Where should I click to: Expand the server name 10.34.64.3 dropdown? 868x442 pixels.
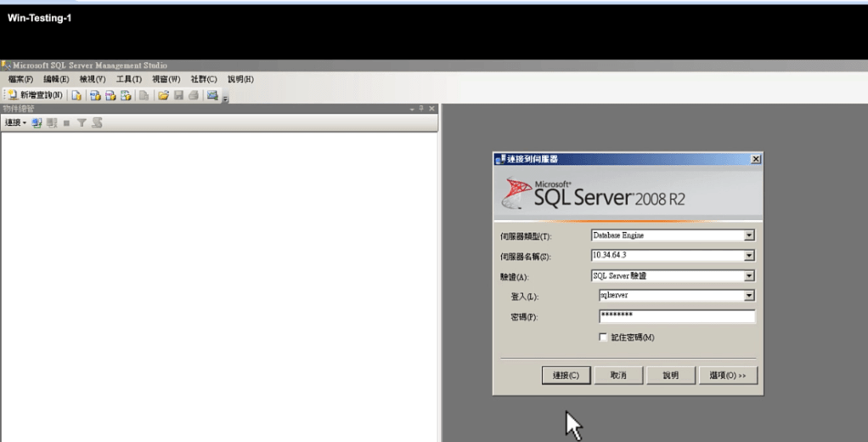[x=749, y=256]
